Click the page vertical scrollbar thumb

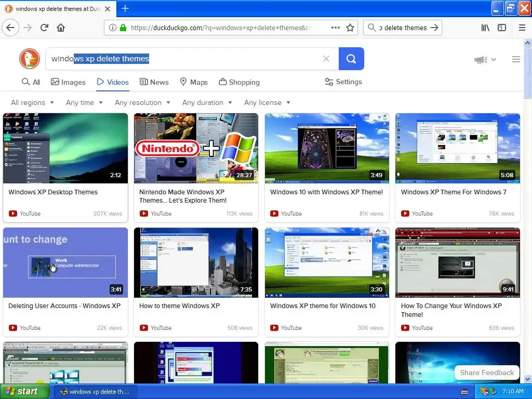click(527, 73)
